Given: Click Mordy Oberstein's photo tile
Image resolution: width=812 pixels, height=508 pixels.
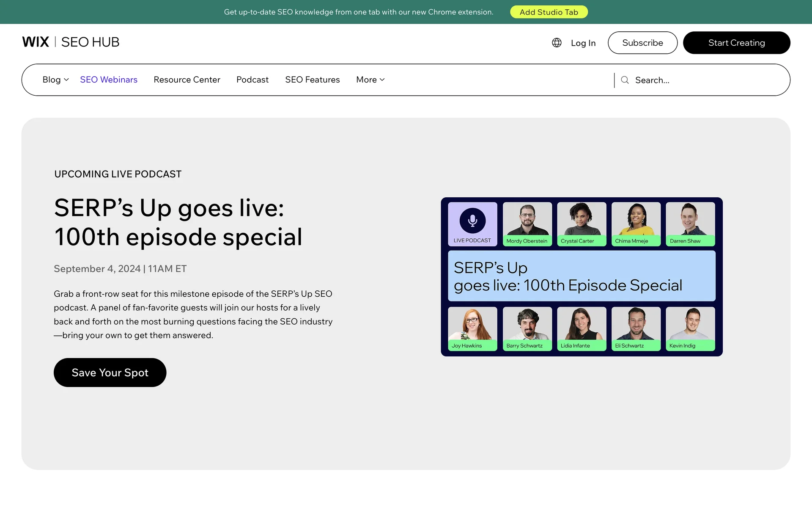Looking at the screenshot, I should [527, 224].
